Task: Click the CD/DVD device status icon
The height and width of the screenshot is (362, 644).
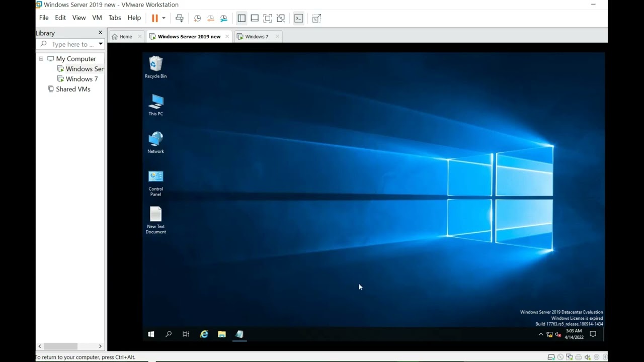Action: (560, 357)
